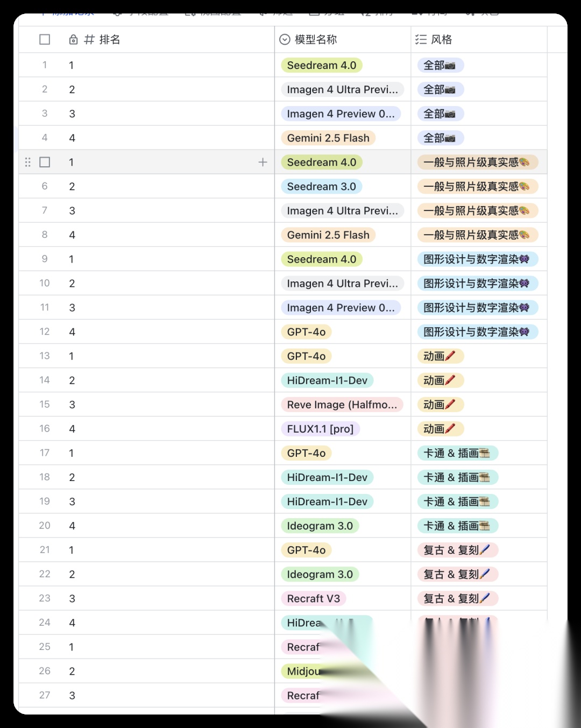Viewport: 581px width, 728px height.
Task: Click the row index number 27
Action: pyautogui.click(x=45, y=695)
